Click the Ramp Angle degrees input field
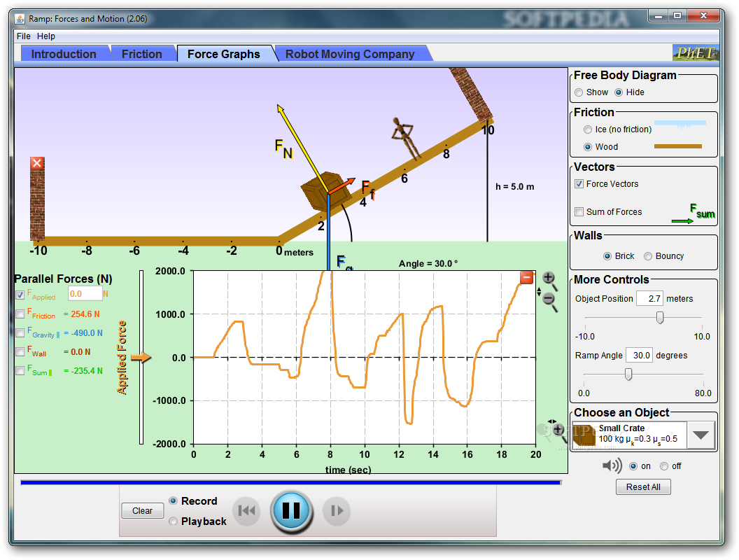This screenshot has width=739, height=560. point(639,355)
